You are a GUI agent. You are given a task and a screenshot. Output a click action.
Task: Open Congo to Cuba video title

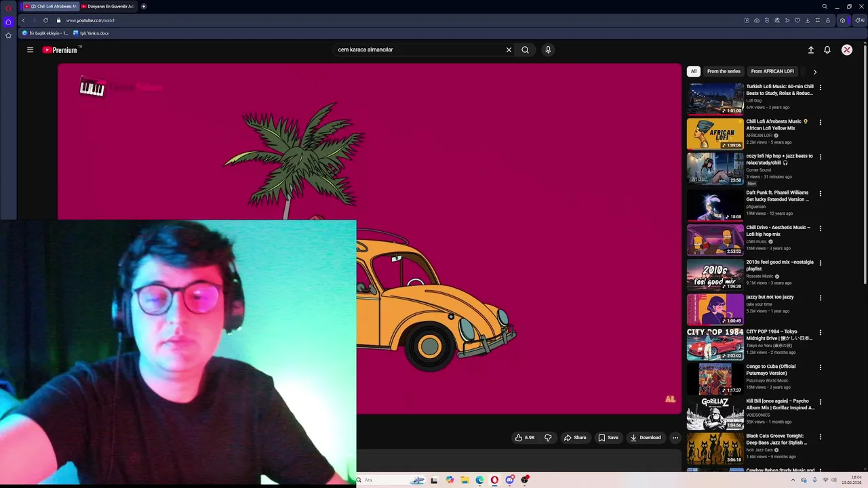pos(771,369)
